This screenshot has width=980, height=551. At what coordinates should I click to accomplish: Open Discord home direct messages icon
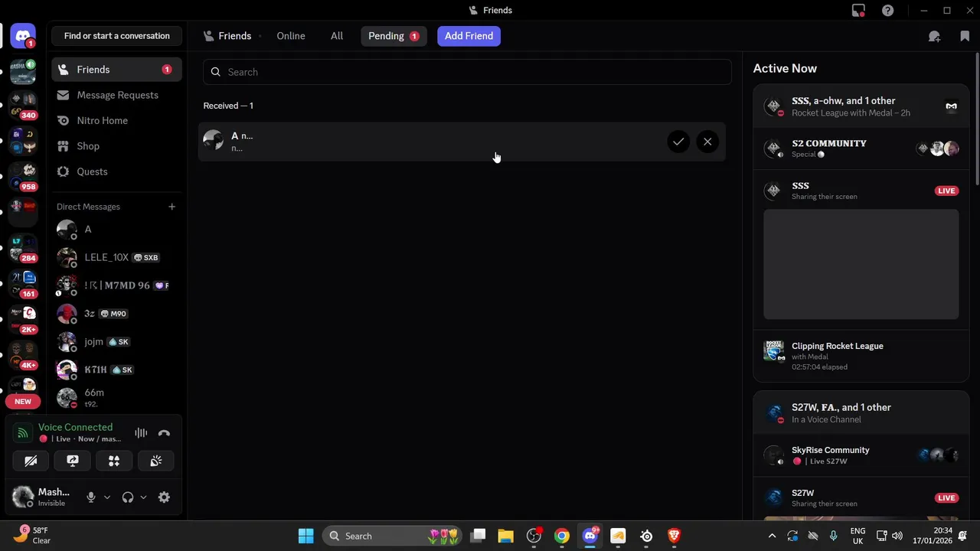click(23, 36)
